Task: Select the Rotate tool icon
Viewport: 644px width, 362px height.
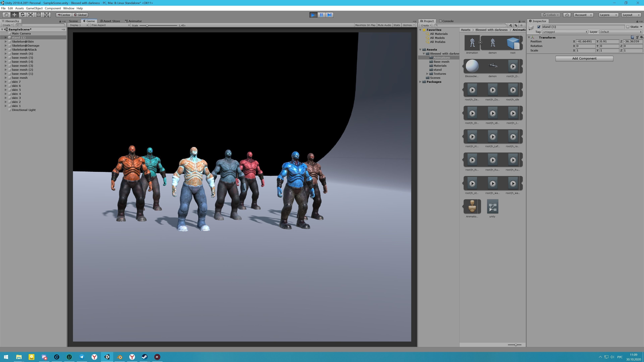Action: [22, 15]
